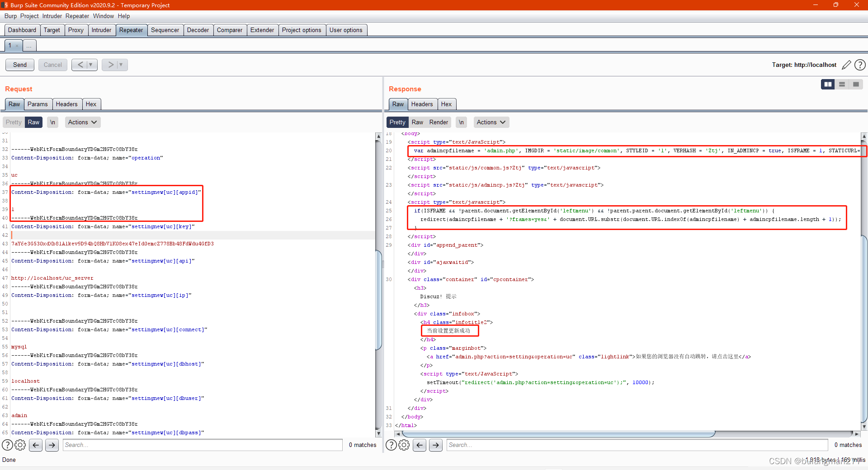868x470 pixels.
Task: Go back to previous request in history
Action: [80, 65]
